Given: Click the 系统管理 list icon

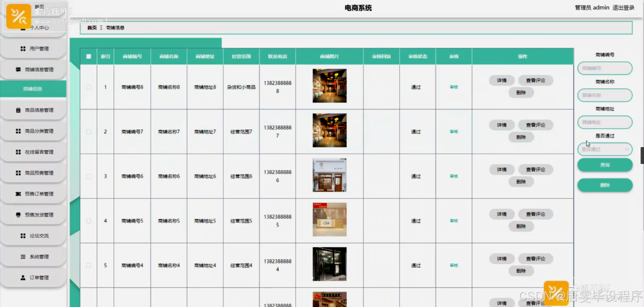Looking at the screenshot, I should (x=23, y=256).
